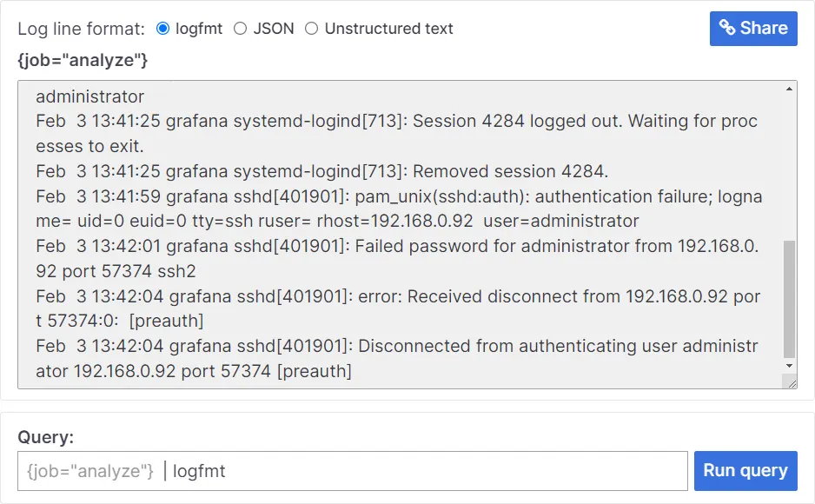815x504 pixels.
Task: Click the greyed {job="analyze"} query prefix
Action: point(90,471)
